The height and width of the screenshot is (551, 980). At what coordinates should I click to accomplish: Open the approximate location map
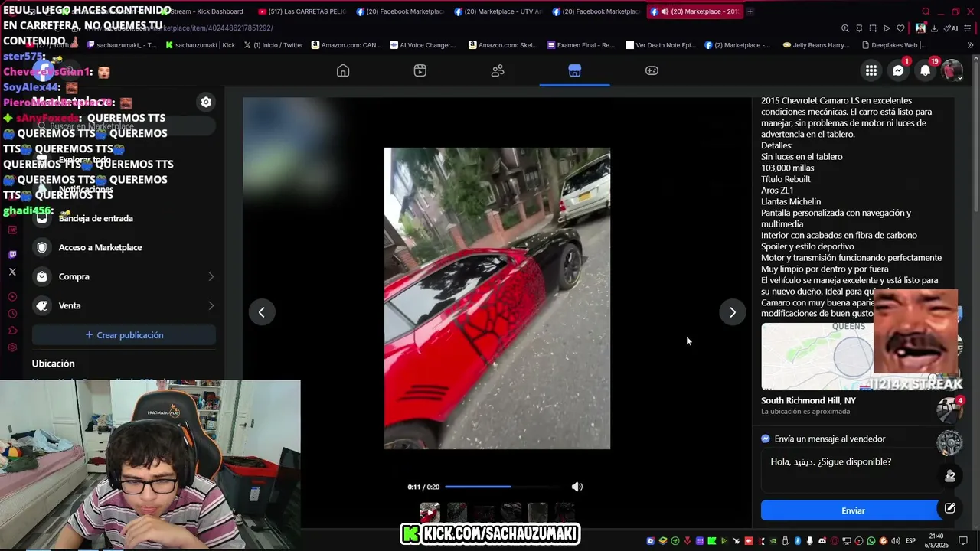851,357
